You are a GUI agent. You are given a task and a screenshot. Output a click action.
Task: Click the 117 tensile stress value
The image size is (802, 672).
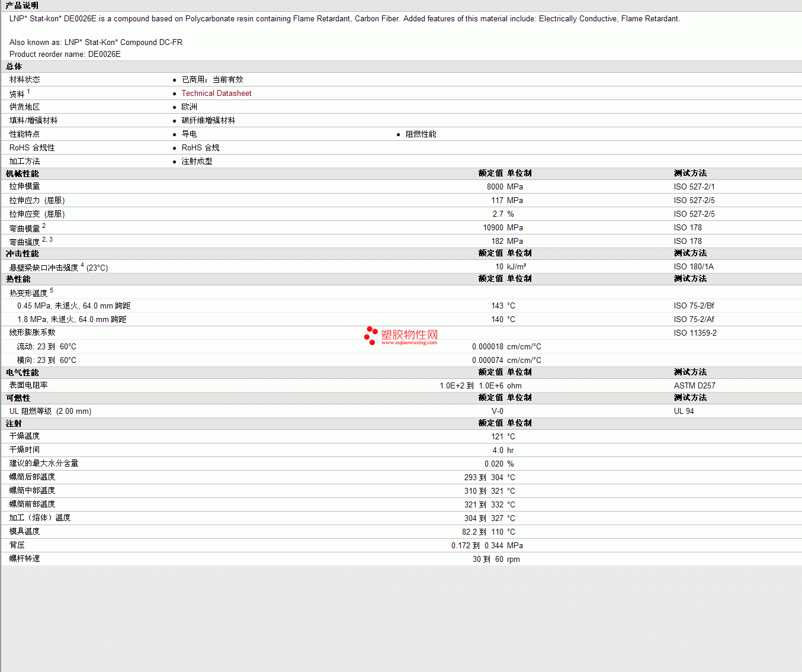coord(498,200)
